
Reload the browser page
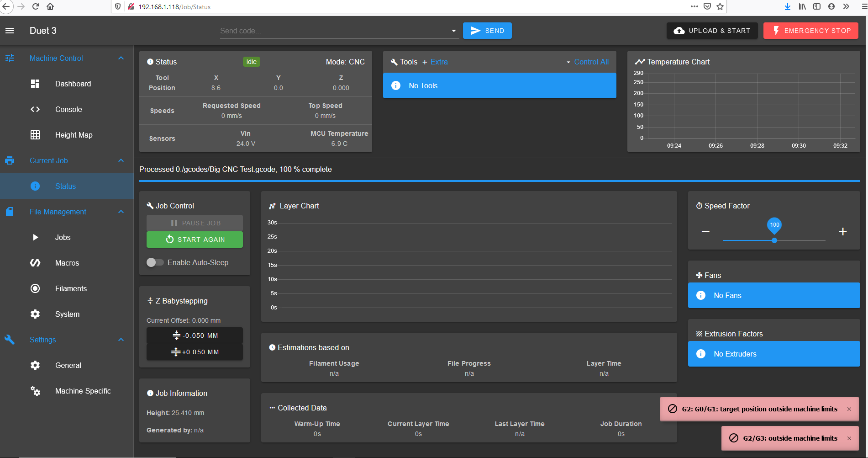tap(36, 6)
